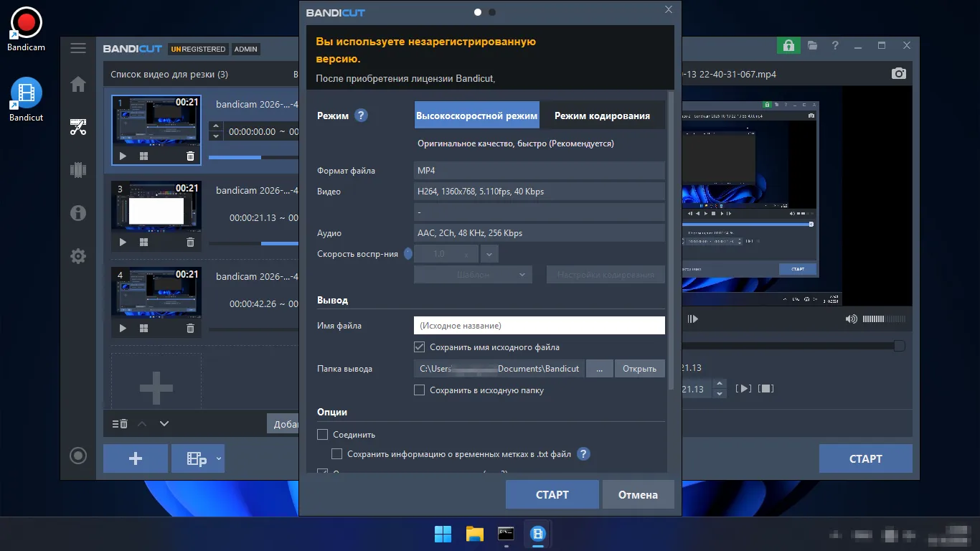Select the scissors Cut mode sidebar icon

pyautogui.click(x=78, y=128)
